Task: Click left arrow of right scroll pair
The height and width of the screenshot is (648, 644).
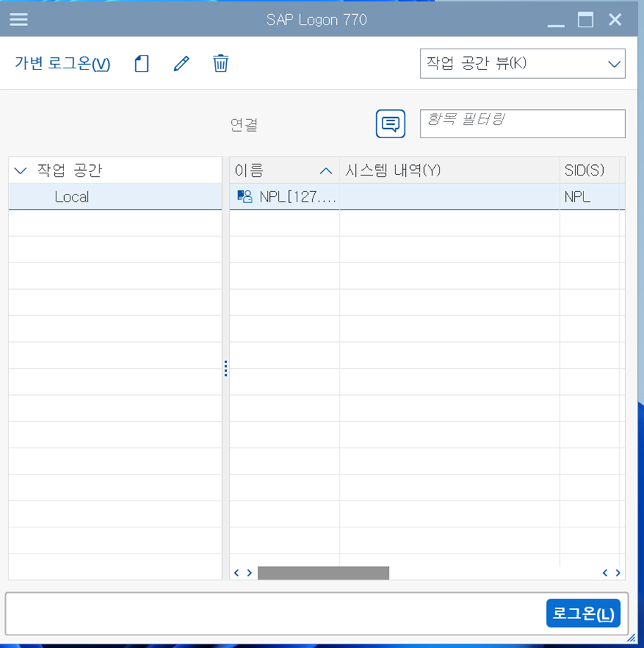Action: pos(605,573)
